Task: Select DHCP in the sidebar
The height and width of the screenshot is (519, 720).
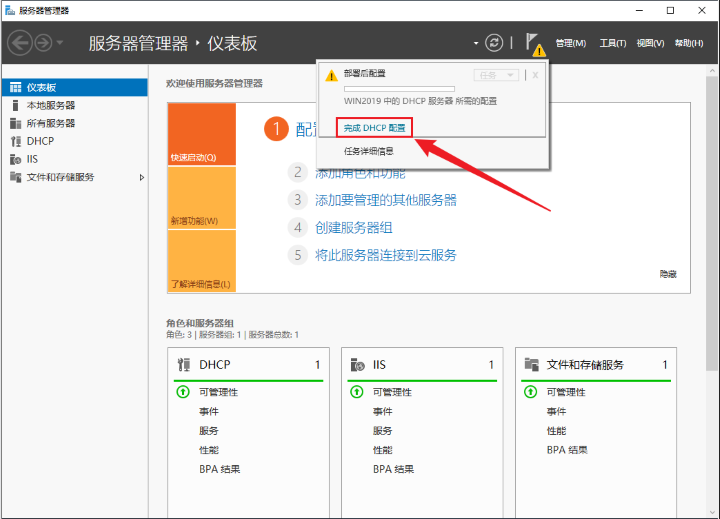Action: [x=75, y=141]
